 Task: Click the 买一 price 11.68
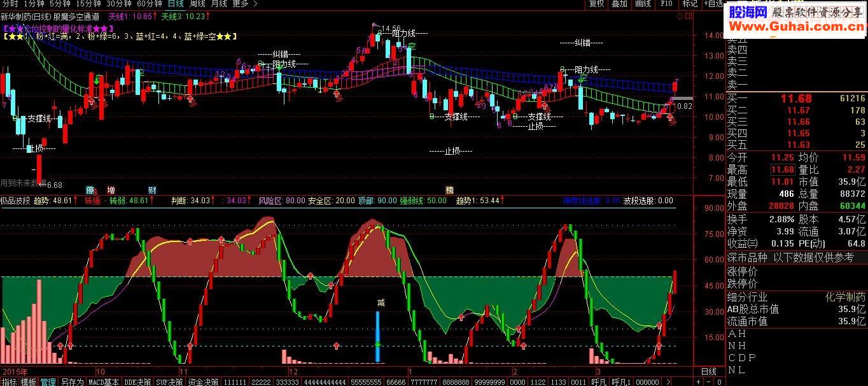coord(795,98)
